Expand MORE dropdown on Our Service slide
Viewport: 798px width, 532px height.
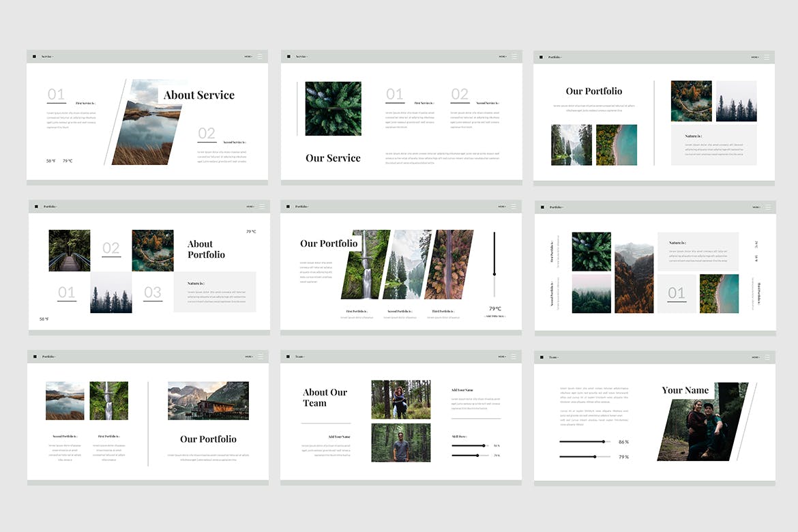click(x=503, y=57)
